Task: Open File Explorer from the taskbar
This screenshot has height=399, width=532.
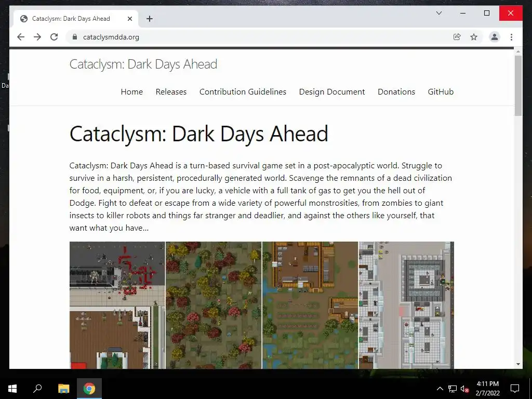Action: tap(63, 389)
